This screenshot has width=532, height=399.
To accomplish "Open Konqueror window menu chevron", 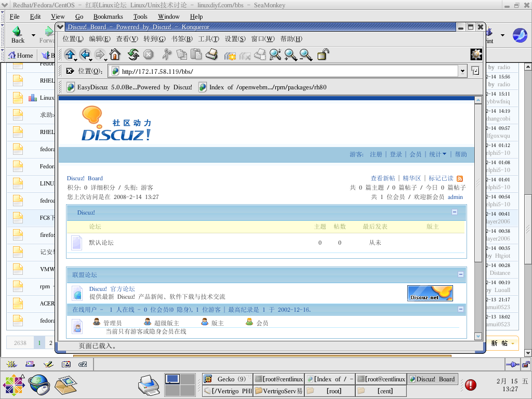I will [60, 27].
